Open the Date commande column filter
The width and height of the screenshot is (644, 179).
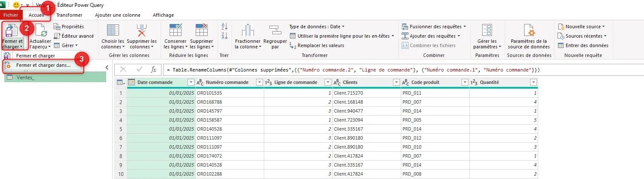[x=191, y=82]
